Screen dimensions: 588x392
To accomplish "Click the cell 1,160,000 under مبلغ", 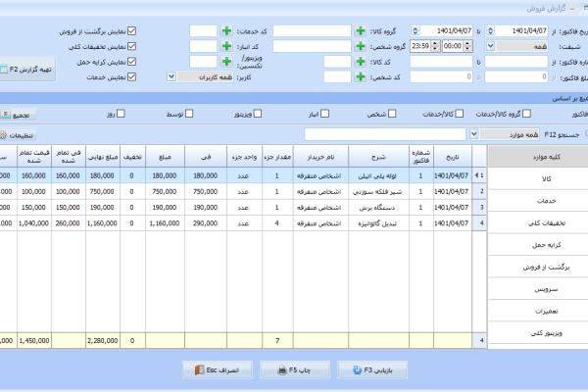I will pyautogui.click(x=165, y=223).
